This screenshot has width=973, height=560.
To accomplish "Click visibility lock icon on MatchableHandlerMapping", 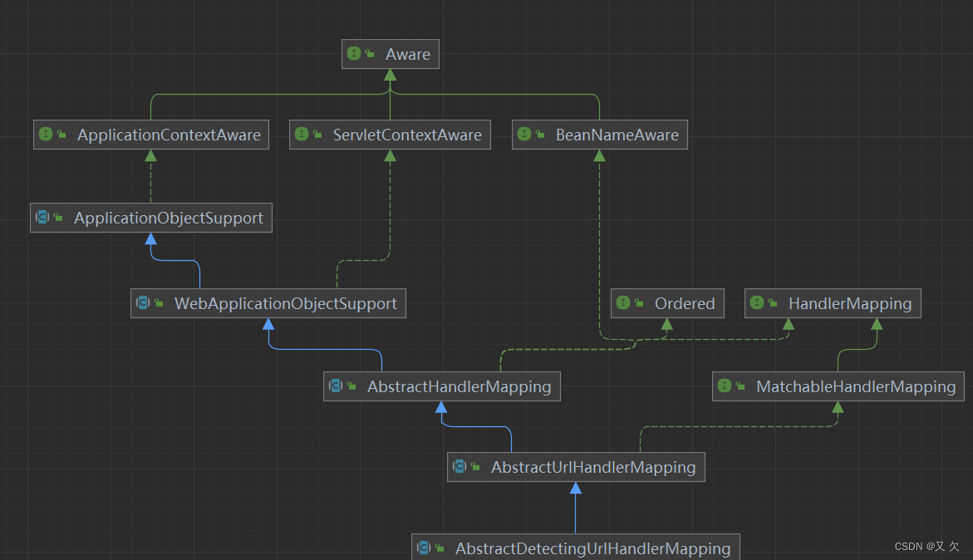I will [740, 386].
